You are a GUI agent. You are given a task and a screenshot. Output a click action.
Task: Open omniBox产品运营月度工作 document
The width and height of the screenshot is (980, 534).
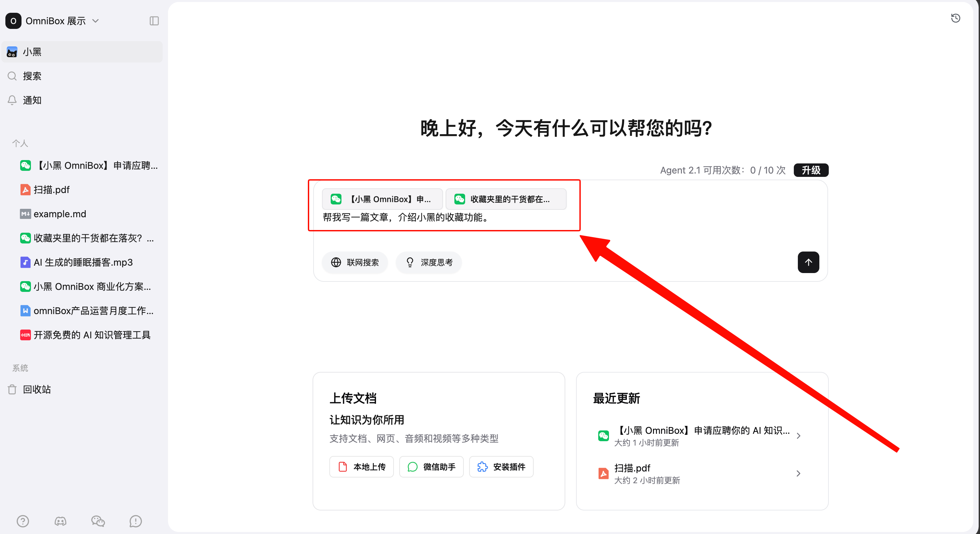(89, 311)
